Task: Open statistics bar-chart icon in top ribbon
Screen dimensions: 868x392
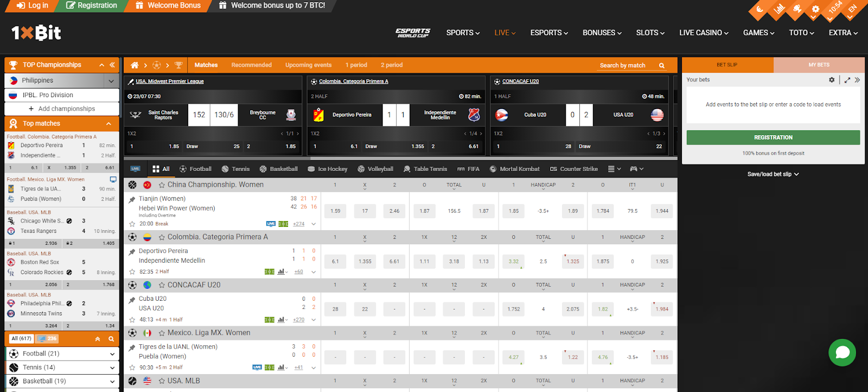Action: (x=779, y=9)
